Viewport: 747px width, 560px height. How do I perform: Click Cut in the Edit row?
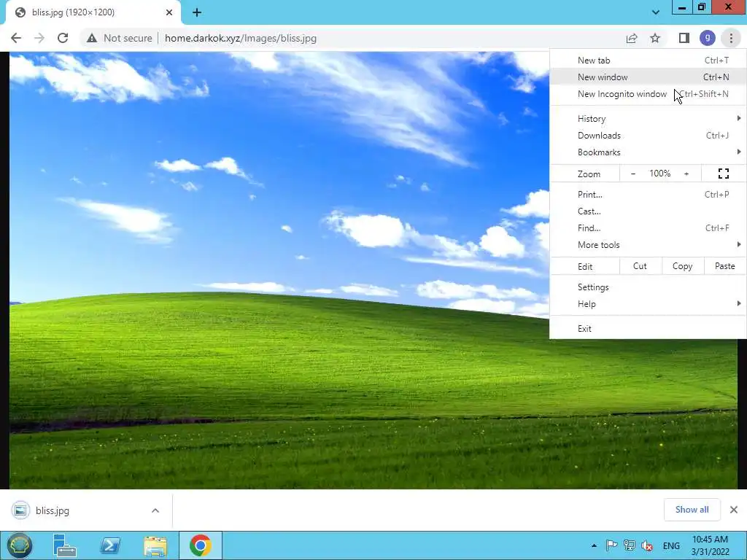pyautogui.click(x=640, y=266)
